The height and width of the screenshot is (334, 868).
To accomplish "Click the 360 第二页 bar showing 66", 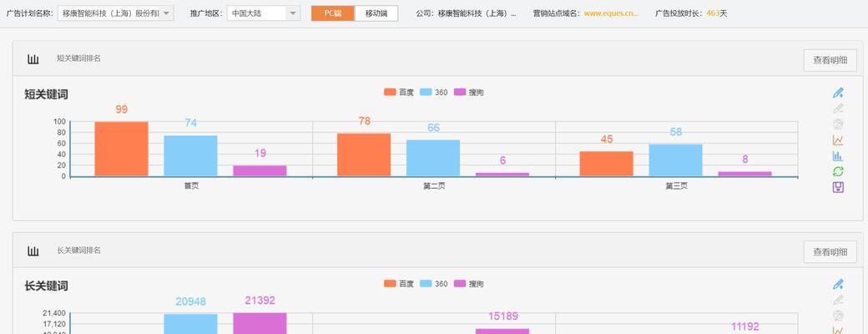I will click(433, 159).
